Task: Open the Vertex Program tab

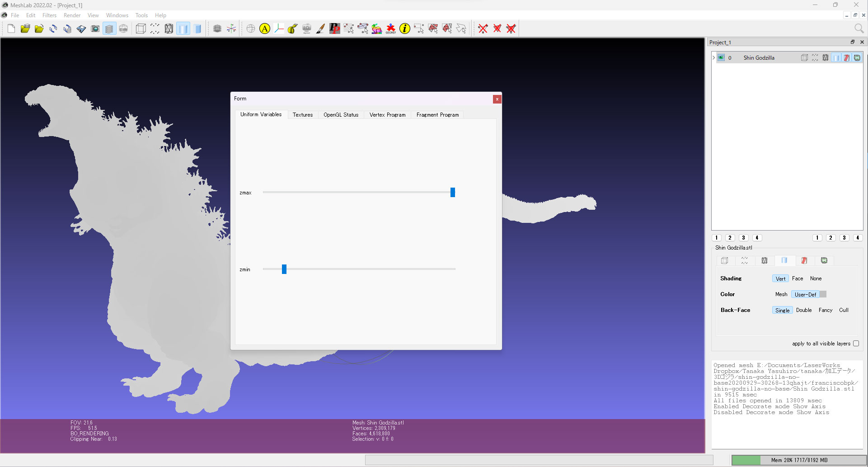Action: [x=387, y=115]
